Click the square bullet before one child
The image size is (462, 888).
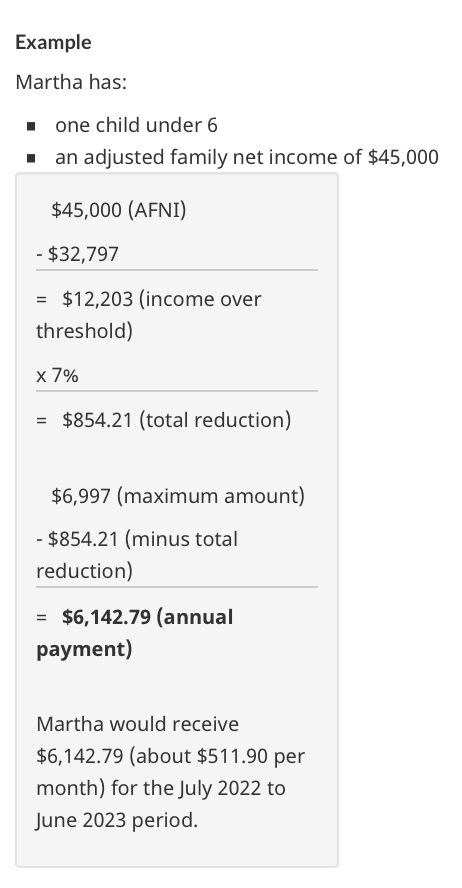(x=31, y=126)
